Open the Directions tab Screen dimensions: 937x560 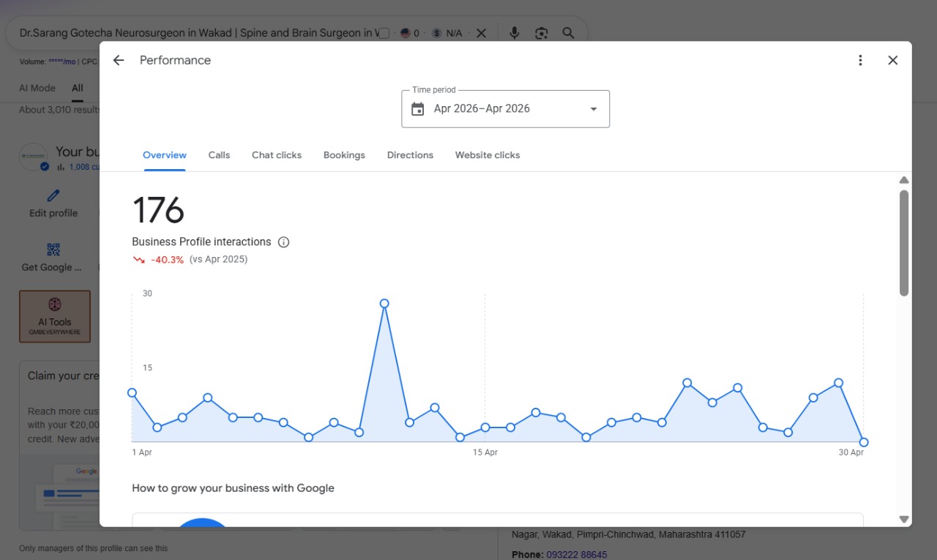tap(410, 155)
